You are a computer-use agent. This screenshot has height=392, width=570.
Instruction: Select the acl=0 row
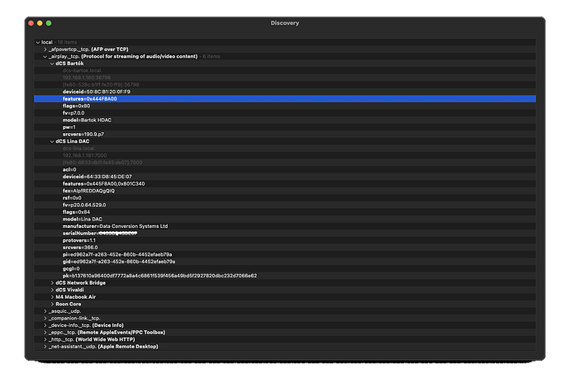[285, 170]
